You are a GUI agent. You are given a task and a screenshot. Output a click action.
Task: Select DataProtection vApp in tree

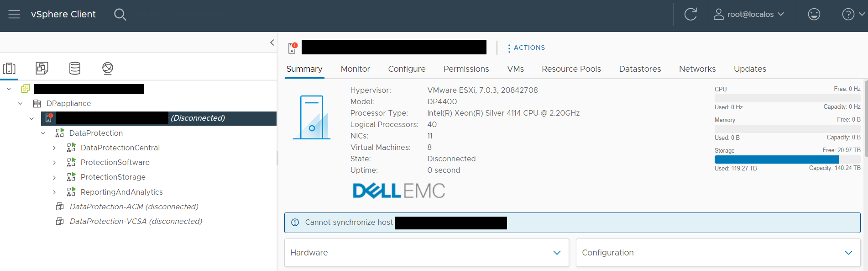tap(96, 133)
